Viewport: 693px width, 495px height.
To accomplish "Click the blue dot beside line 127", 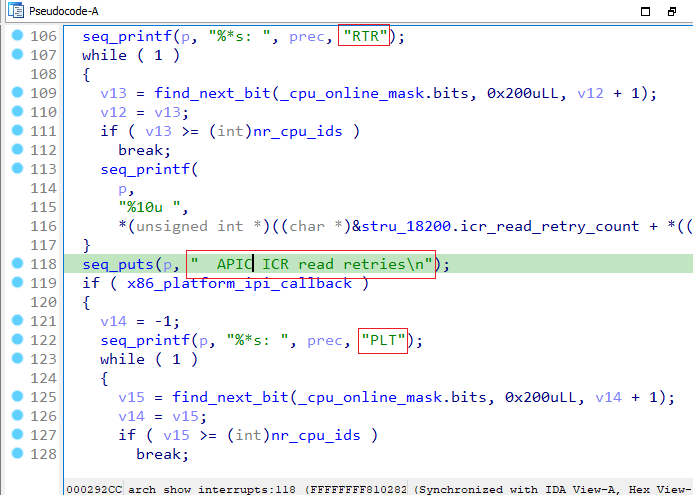I will point(17,434).
